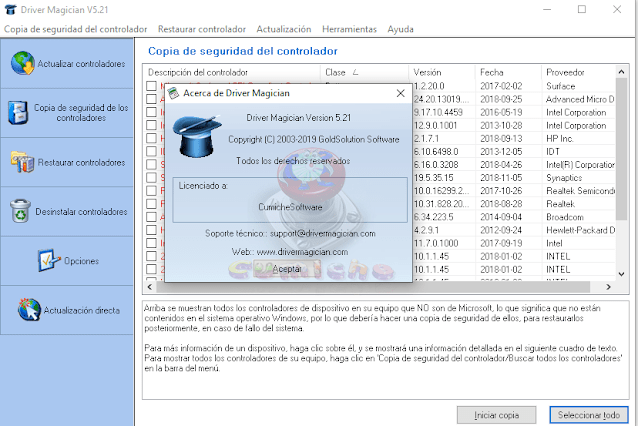The width and height of the screenshot is (638, 426).
Task: Click the Synaptics provider cell
Action: pos(564,178)
